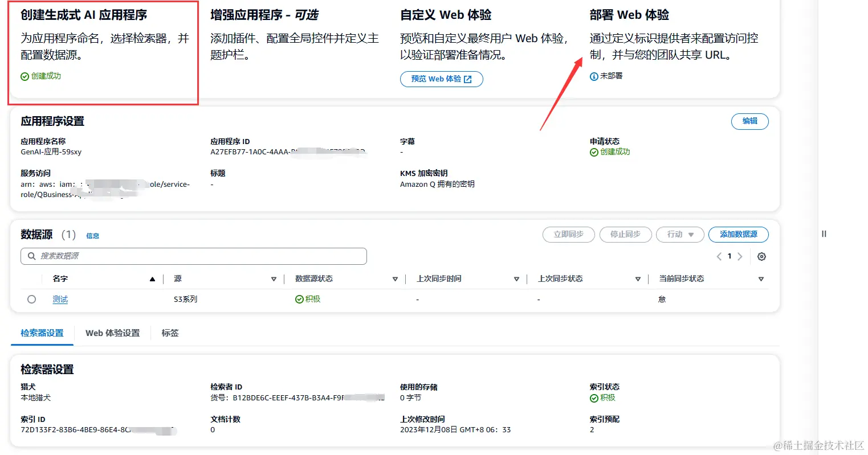The image size is (868, 455).
Task: Click the 2023年12月08日 last modified value
Action: tap(455, 430)
